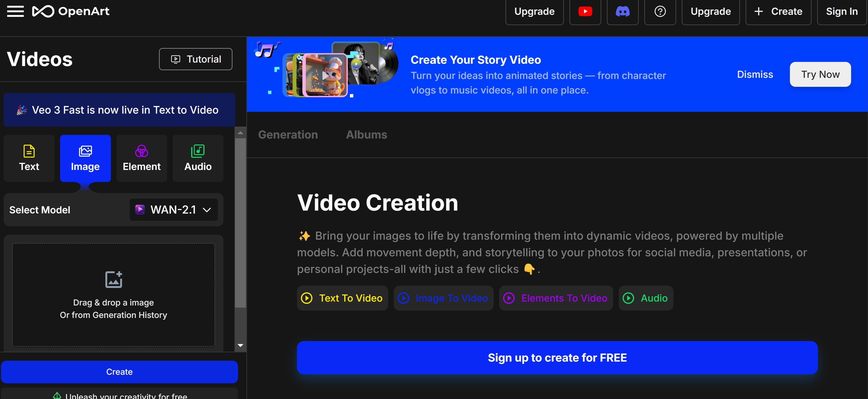Play the Image To Video demo
The height and width of the screenshot is (399, 868).
click(443, 298)
